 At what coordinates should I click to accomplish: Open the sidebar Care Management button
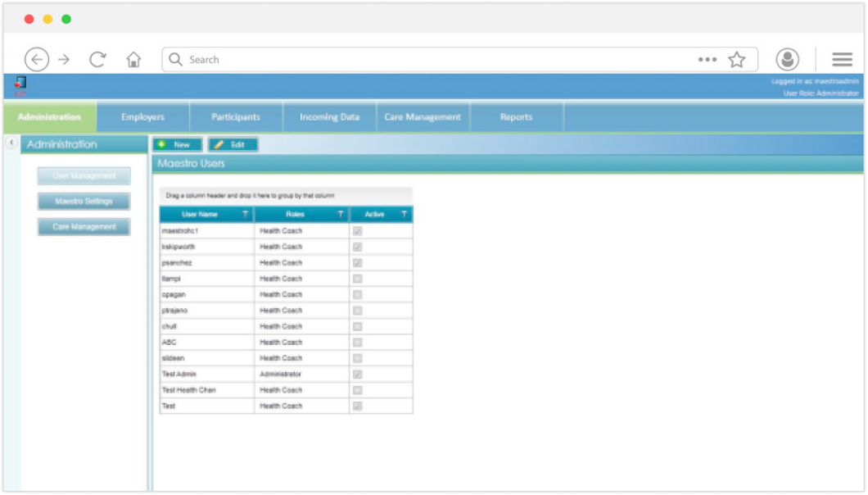pyautogui.click(x=84, y=227)
